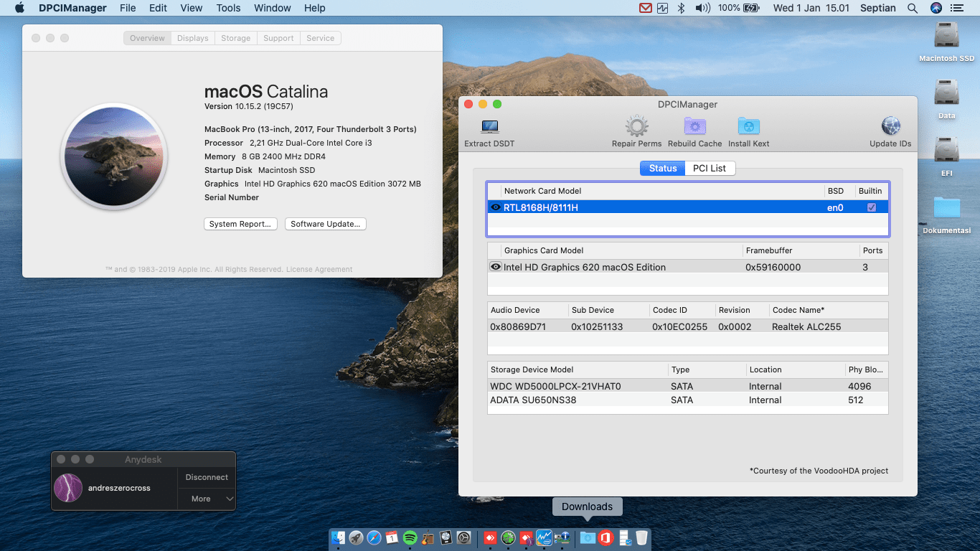This screenshot has width=980, height=551.
Task: Click Intel Power Gadget dock icon
Action: (x=545, y=537)
